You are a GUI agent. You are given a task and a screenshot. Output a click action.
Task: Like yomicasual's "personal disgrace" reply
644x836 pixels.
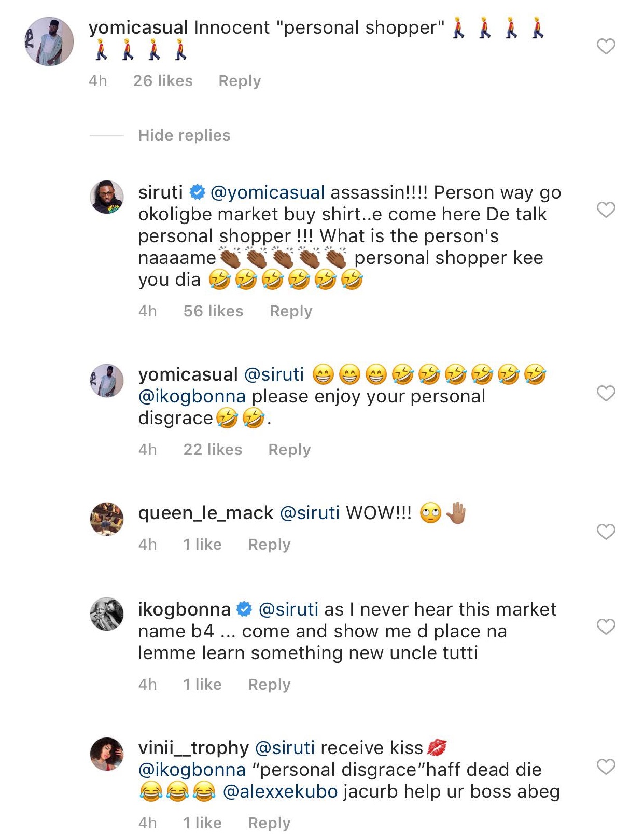point(606,394)
